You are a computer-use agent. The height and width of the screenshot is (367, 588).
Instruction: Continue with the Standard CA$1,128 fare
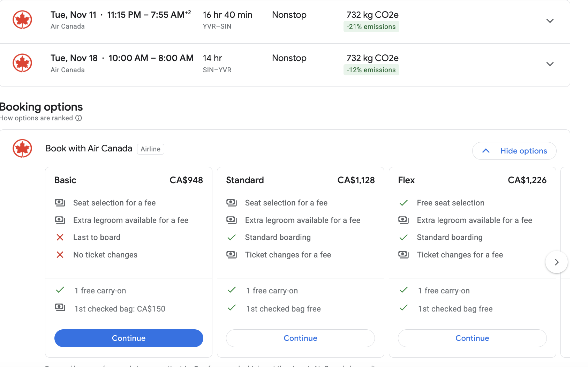(300, 338)
